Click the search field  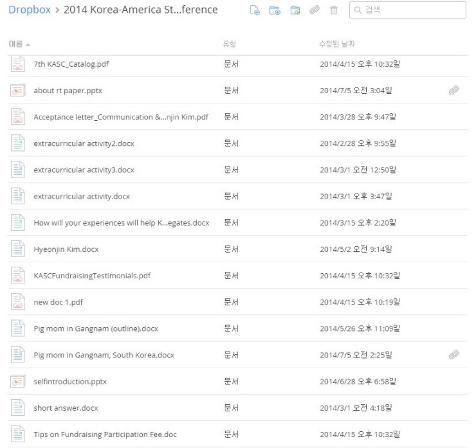point(407,10)
